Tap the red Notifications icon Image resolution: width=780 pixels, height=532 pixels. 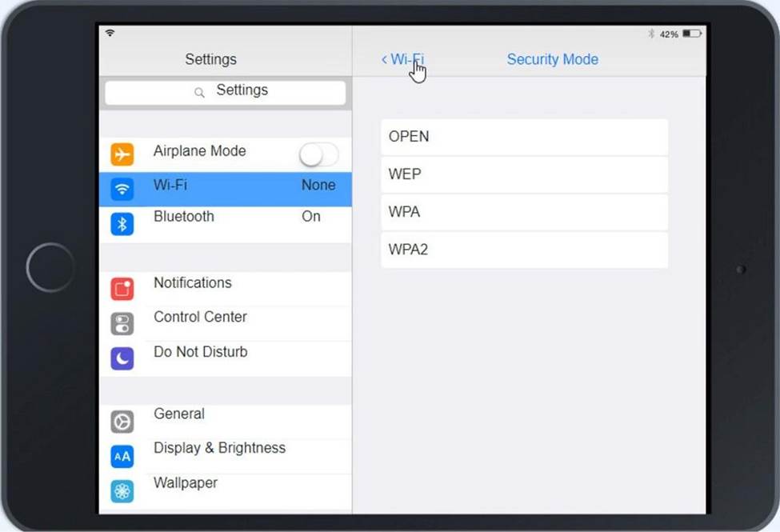point(122,289)
